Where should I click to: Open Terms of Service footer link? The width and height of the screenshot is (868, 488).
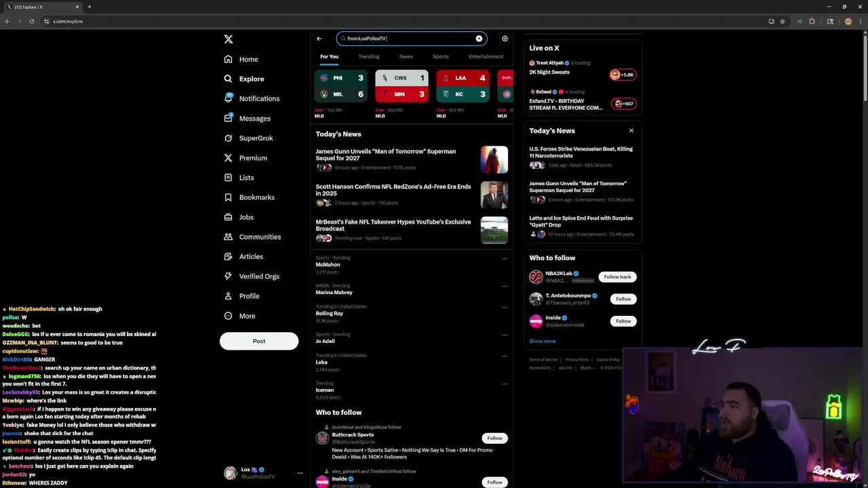(543, 360)
